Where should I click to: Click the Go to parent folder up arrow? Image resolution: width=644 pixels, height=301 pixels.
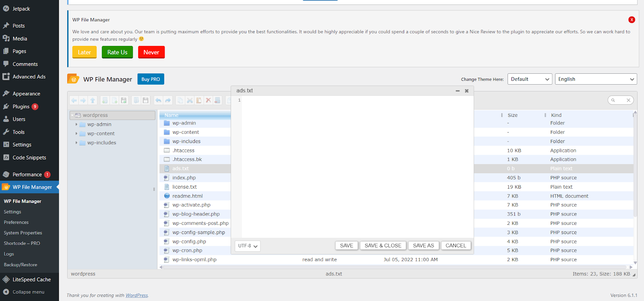(93, 100)
